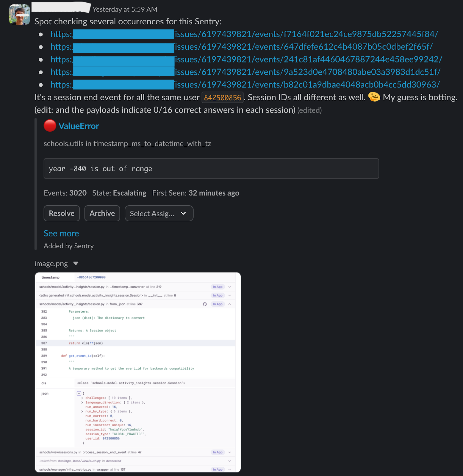The width and height of the screenshot is (463, 476).
Task: Toggle the json object collapse box
Action: tap(79, 393)
